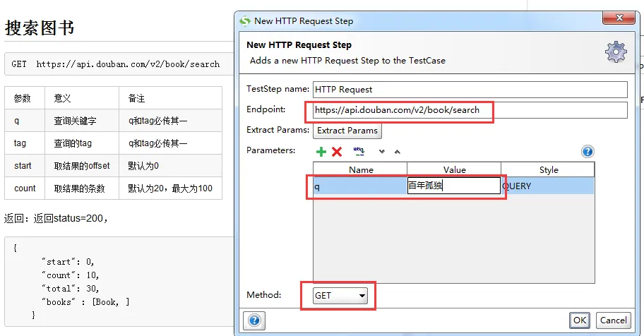Click the Extract Params button
Image resolution: width=644 pixels, height=336 pixels.
[x=347, y=131]
